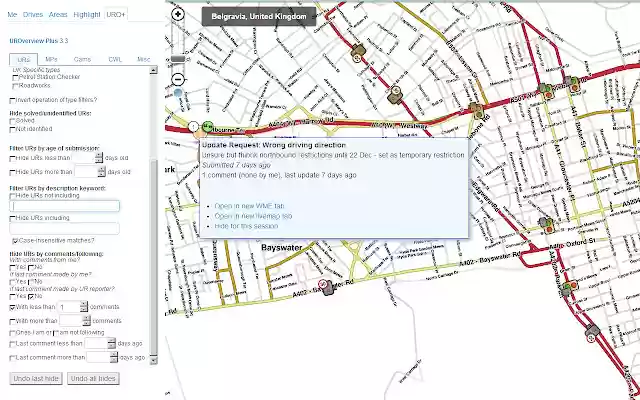
Task: Click the settings panel scrollbar thumb
Action: [x=153, y=257]
